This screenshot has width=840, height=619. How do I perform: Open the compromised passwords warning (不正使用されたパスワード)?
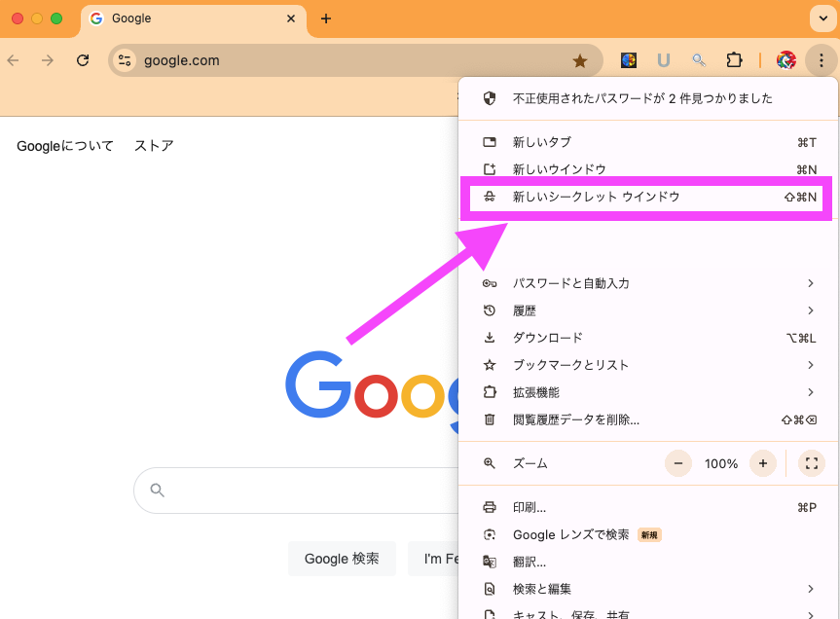coord(647,98)
